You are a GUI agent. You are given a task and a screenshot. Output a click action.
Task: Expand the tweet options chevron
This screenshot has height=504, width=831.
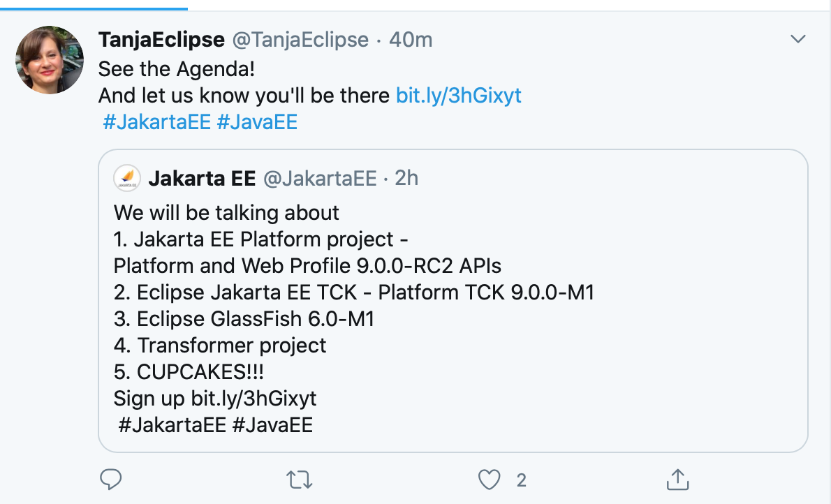797,40
